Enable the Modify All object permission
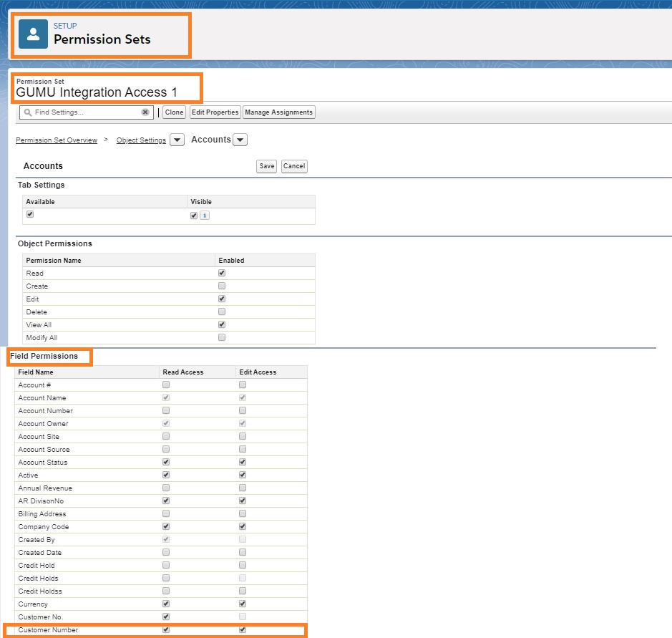 coord(222,337)
